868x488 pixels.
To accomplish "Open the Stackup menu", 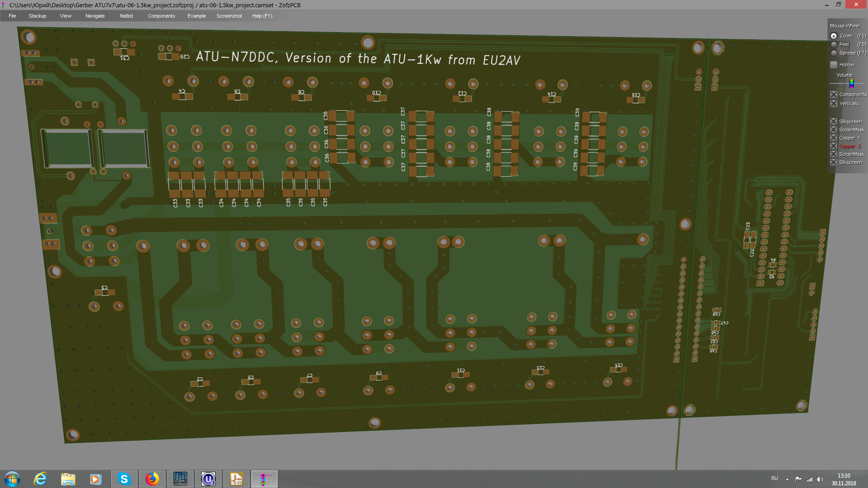I will tap(37, 16).
